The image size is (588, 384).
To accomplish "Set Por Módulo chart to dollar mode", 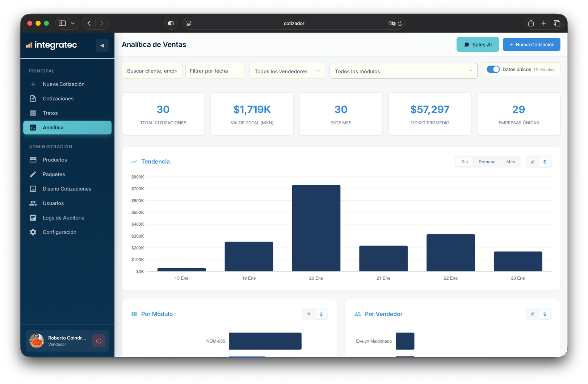I will pos(321,314).
